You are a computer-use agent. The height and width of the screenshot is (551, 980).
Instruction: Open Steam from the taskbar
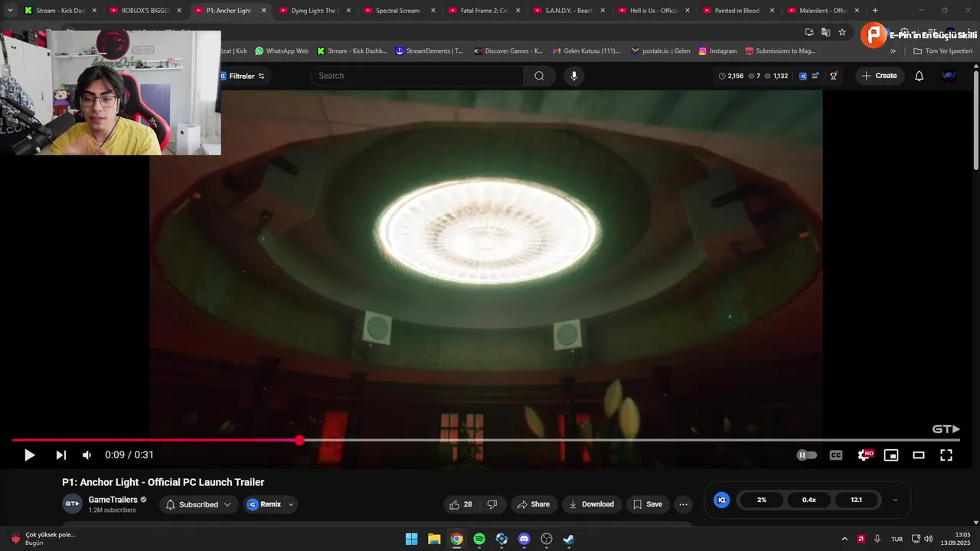coord(568,539)
